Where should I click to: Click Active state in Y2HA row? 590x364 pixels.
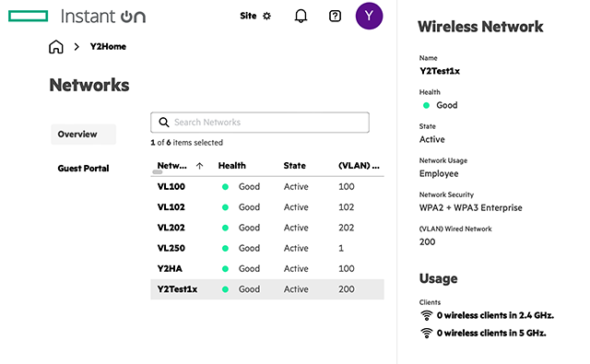[x=296, y=268]
